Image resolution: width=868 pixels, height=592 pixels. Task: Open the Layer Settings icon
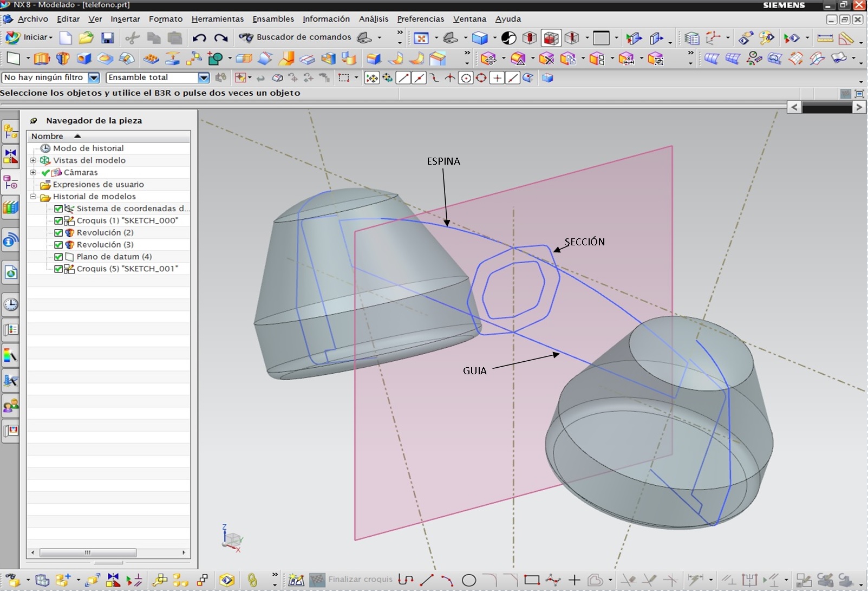pyautogui.click(x=692, y=38)
